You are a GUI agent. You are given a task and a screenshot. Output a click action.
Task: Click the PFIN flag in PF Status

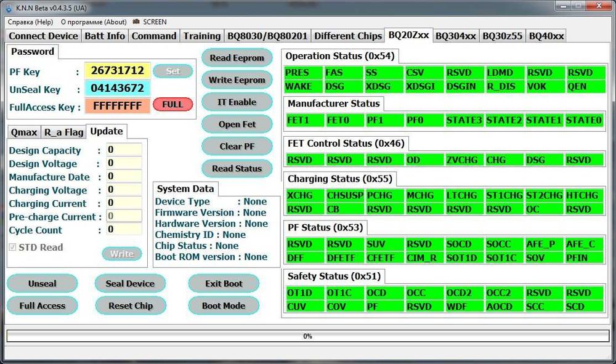tap(584, 258)
